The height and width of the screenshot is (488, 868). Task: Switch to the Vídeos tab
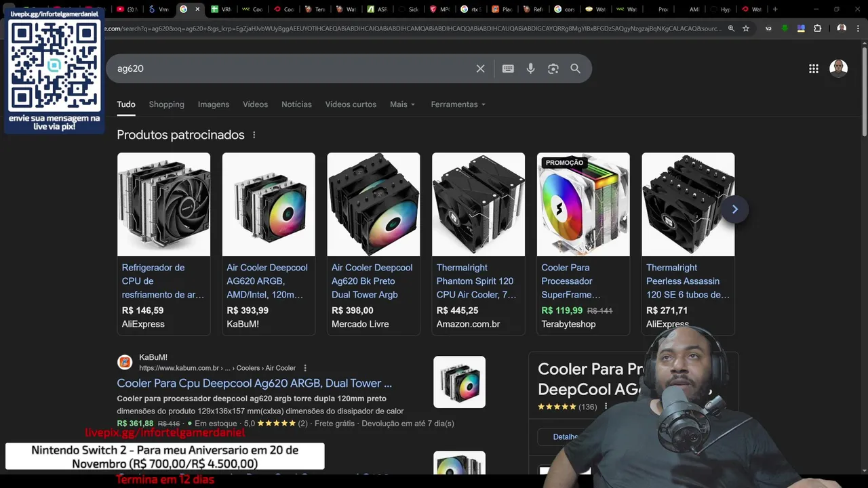pyautogui.click(x=256, y=104)
